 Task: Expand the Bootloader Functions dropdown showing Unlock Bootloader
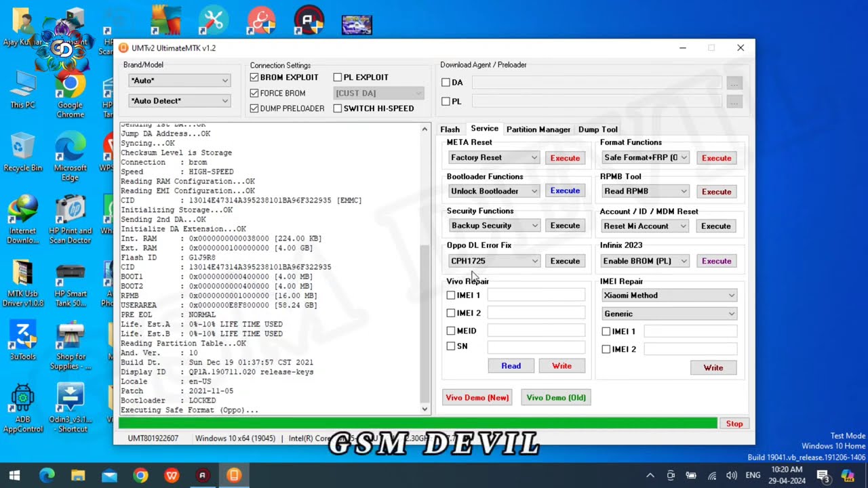[x=494, y=190]
